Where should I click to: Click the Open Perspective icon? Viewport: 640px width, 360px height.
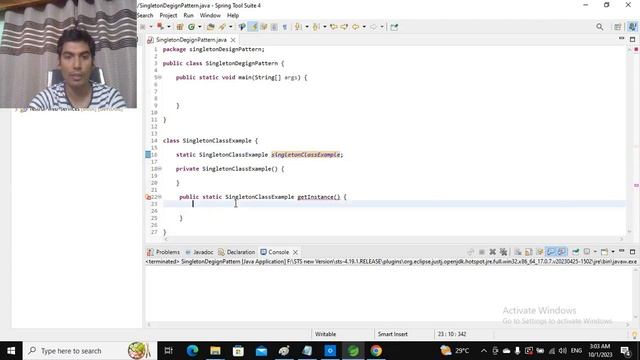click(x=618, y=27)
